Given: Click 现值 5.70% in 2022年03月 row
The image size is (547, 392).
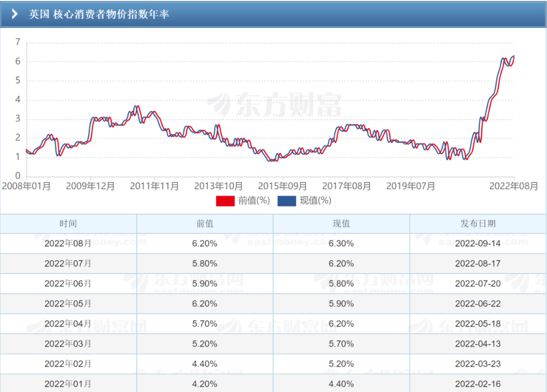Looking at the screenshot, I should tap(341, 344).
